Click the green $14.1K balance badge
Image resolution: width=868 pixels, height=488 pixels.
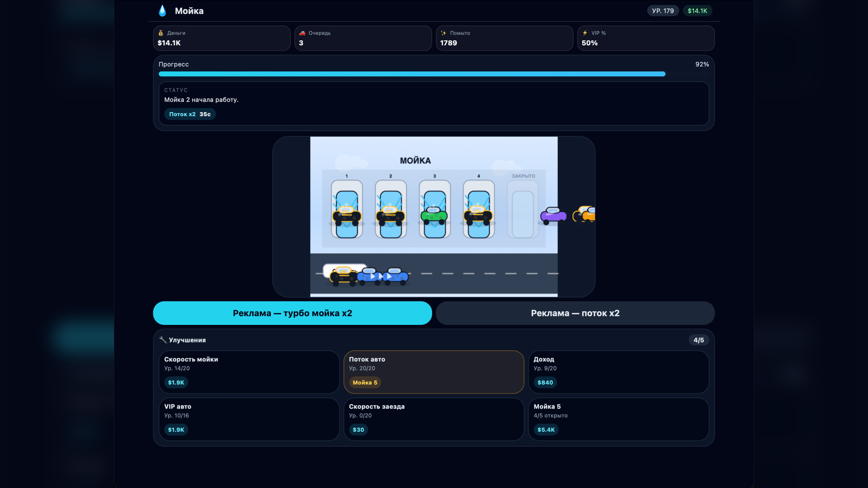coord(697,11)
